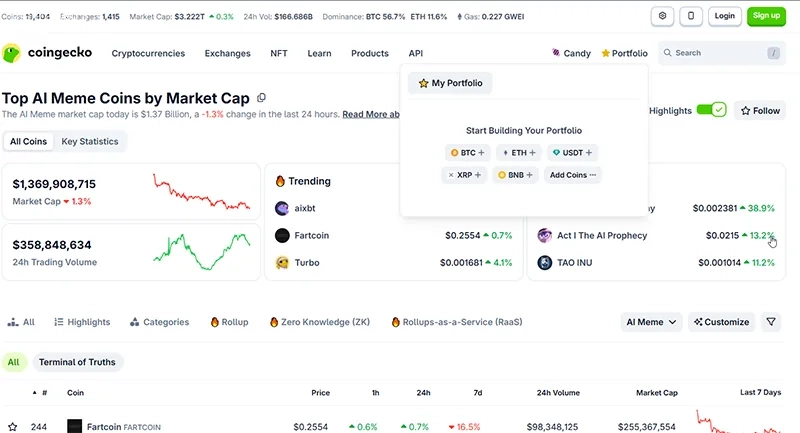Open the Cryptocurrencies menu
Screen dimensions: 800x433
point(148,53)
